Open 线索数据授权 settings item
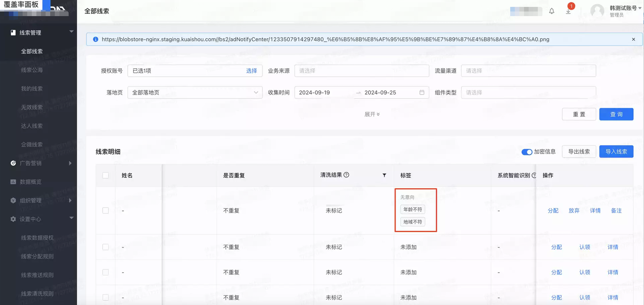 point(37,238)
